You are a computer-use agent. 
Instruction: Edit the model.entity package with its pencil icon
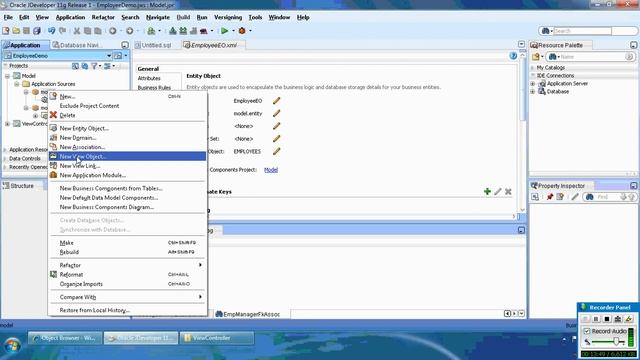coord(276,113)
